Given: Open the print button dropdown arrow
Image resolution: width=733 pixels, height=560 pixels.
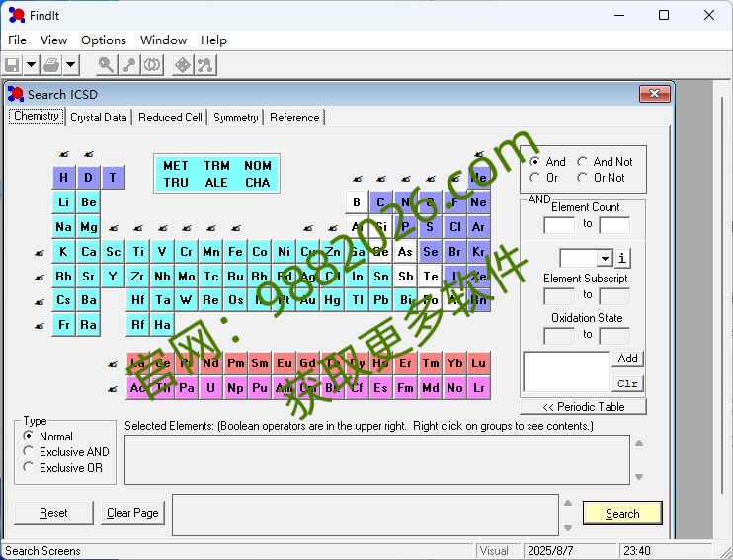Looking at the screenshot, I should (x=70, y=65).
